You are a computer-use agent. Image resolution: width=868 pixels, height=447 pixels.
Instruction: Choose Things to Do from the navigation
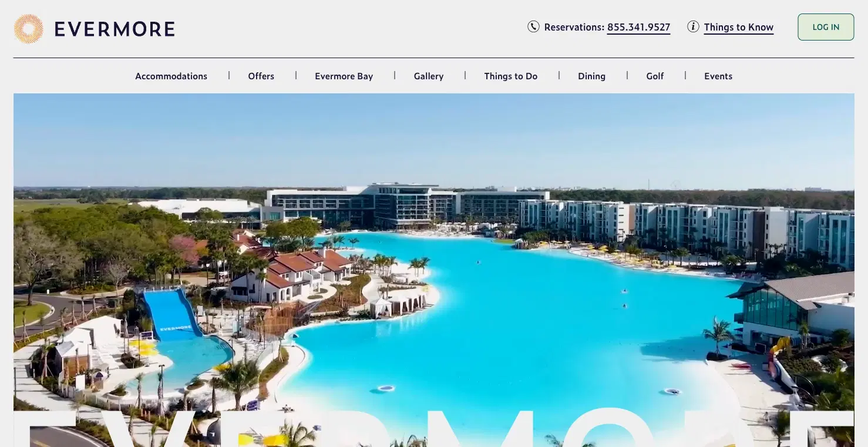click(510, 76)
